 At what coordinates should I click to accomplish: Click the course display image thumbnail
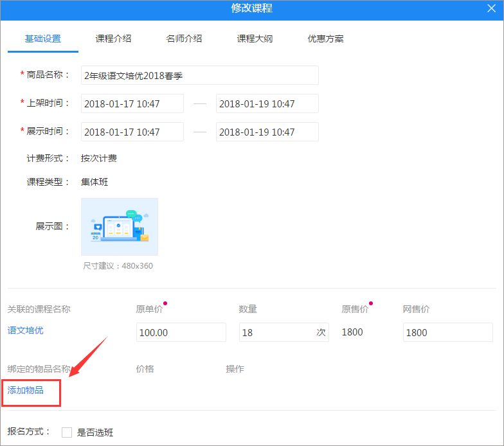(x=120, y=226)
